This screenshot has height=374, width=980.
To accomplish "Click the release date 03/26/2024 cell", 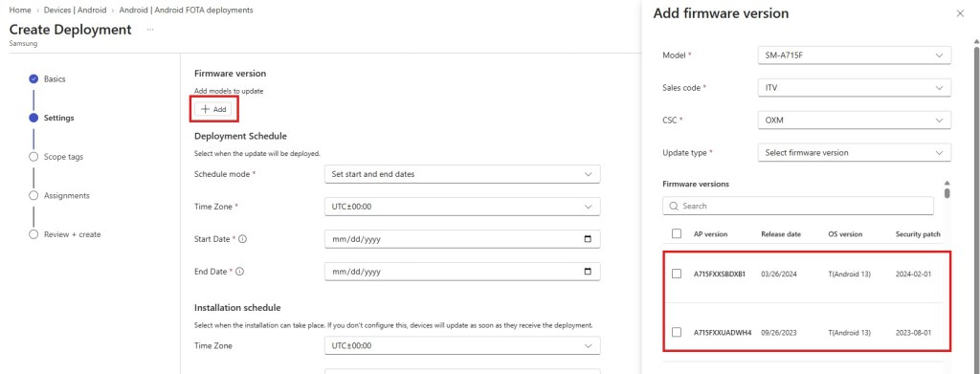I will (x=779, y=275).
